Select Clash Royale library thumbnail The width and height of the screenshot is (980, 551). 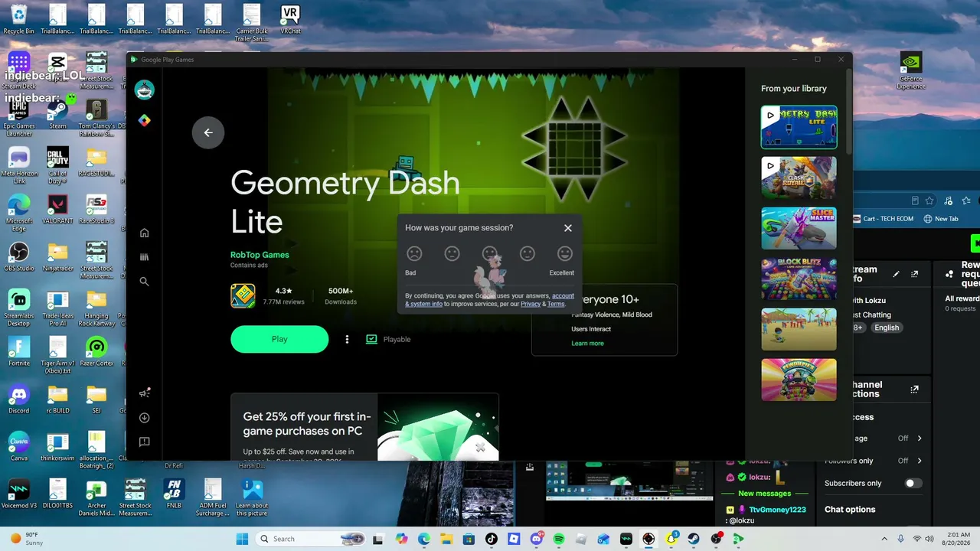coord(799,178)
